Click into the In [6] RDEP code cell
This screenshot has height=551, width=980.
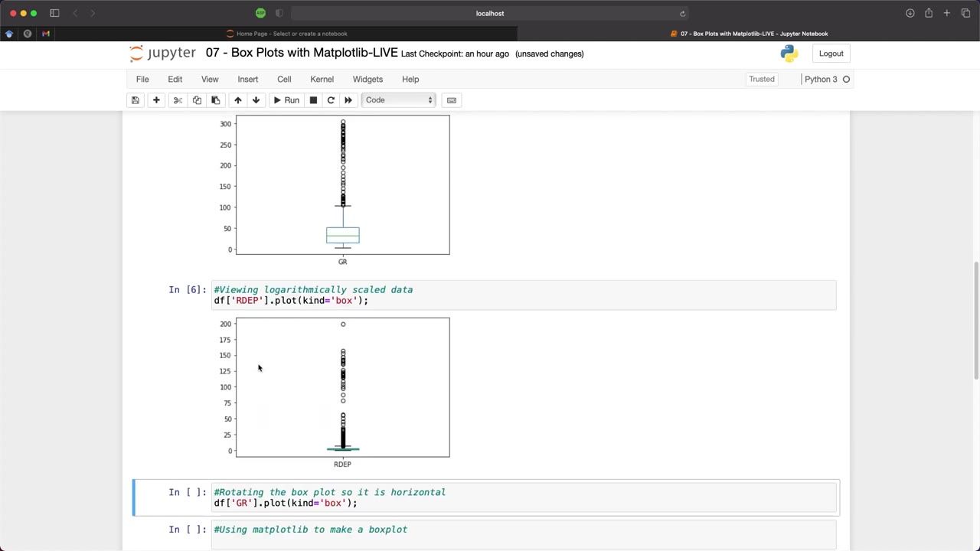pos(524,295)
